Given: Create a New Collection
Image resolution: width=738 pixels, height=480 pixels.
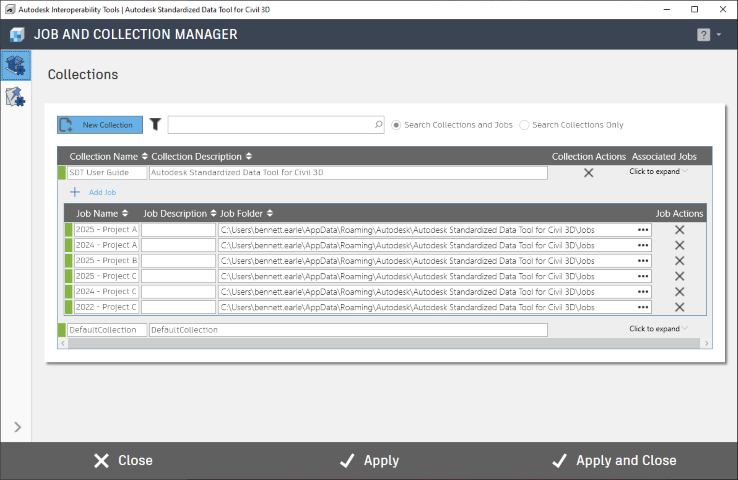Looking at the screenshot, I should tap(100, 125).
